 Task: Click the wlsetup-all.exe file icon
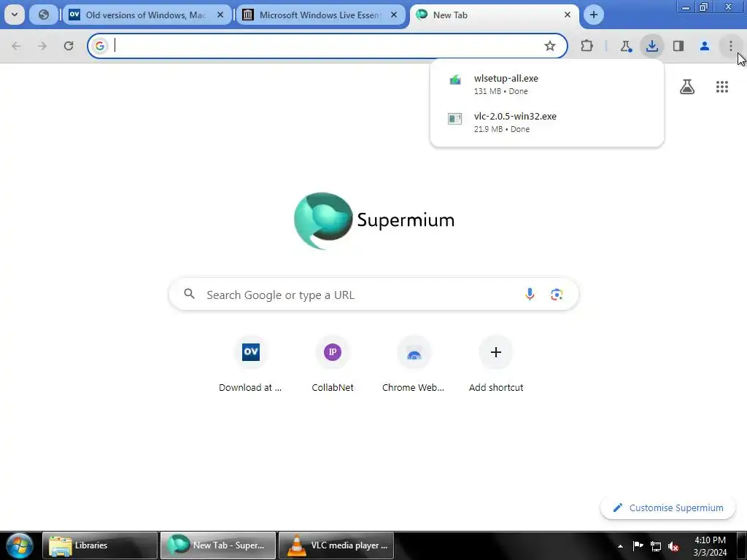[455, 80]
